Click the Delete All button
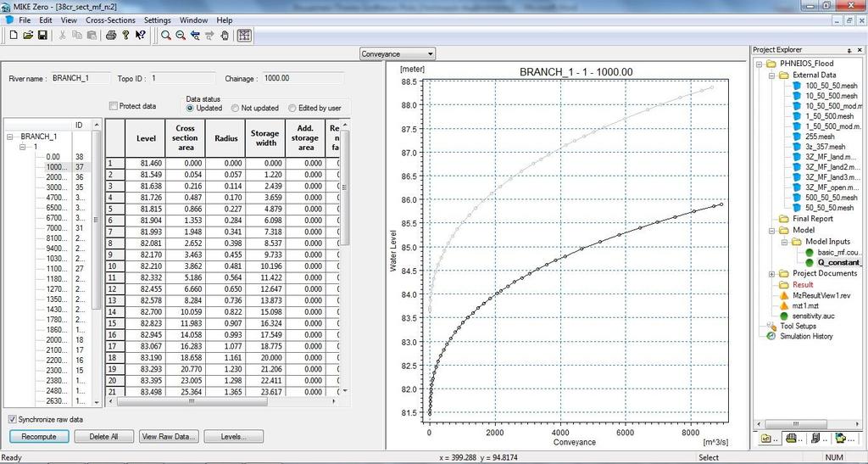Screen dimensions: 868x464 pos(104,436)
